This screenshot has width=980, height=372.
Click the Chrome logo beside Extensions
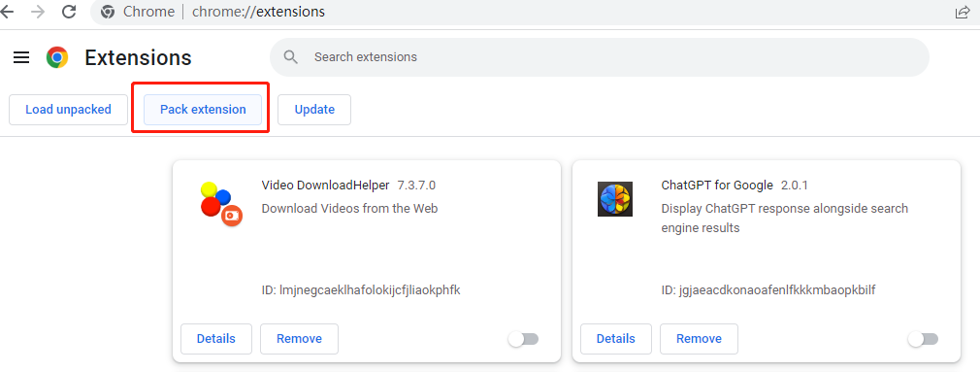(57, 58)
